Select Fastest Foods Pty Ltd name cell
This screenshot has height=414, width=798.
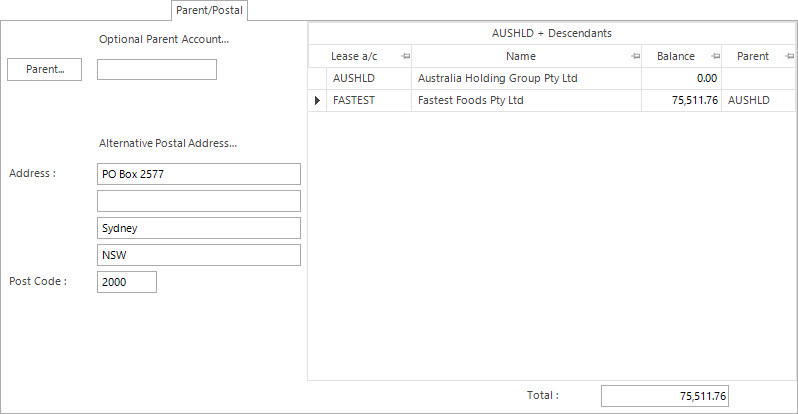[526, 100]
